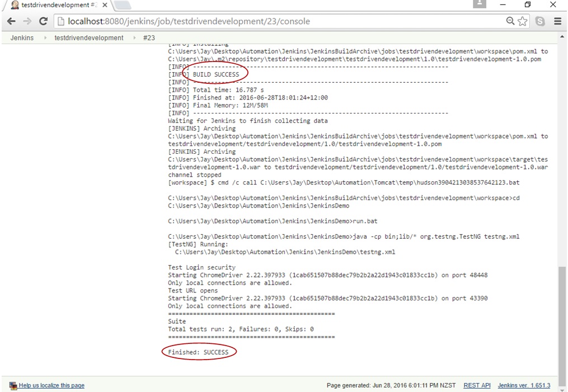Go back to the previous page
568x392 pixels.
point(12,21)
